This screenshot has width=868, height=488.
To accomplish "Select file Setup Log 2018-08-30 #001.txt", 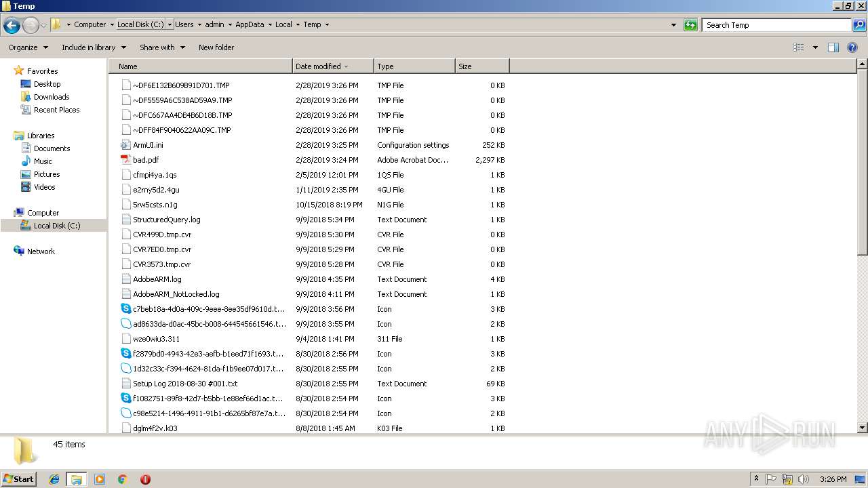I will pos(185,384).
